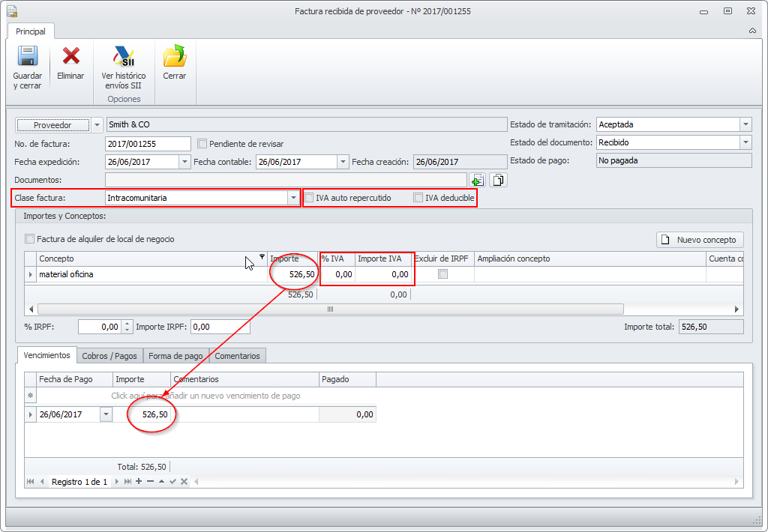Viewport: 768px width, 532px height.
Task: Click the copy documents icon beside Documentos
Action: 499,180
